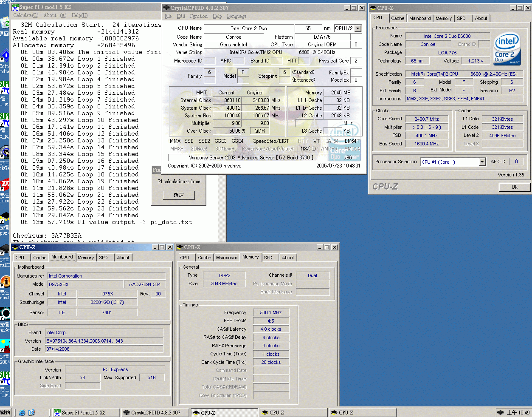Select About tab in Mainboard CPU-Z window

(x=123, y=258)
